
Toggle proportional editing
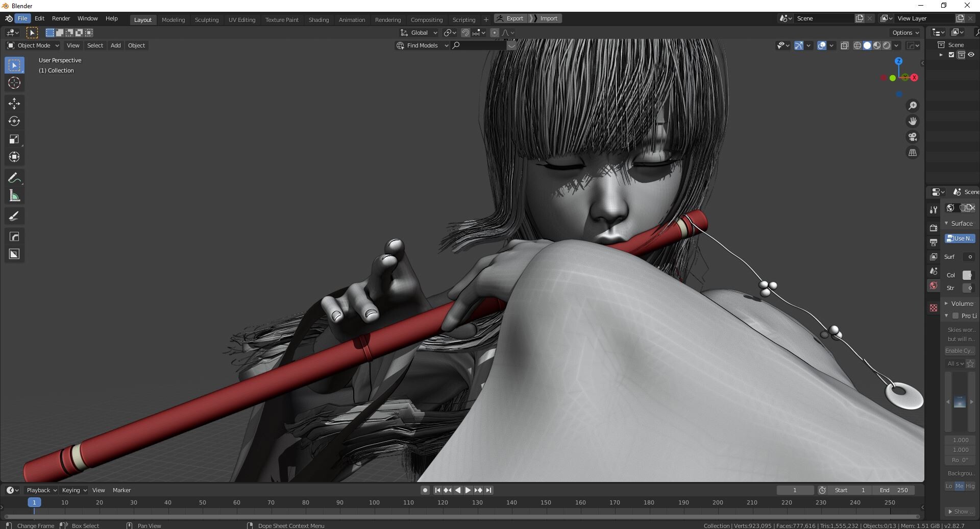pos(494,33)
